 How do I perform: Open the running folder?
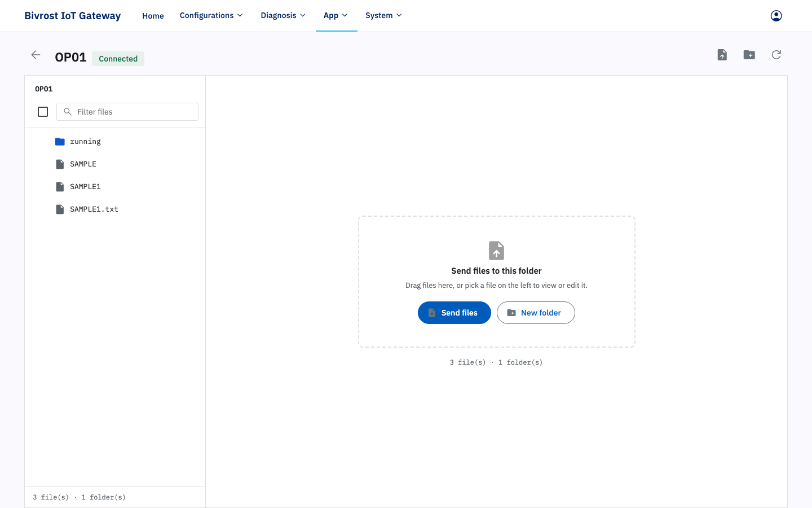pos(115,142)
